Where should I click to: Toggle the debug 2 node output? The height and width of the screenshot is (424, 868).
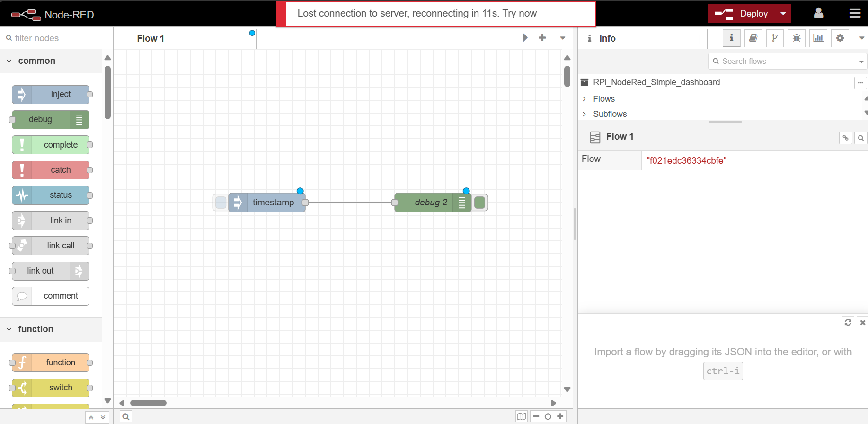point(480,203)
